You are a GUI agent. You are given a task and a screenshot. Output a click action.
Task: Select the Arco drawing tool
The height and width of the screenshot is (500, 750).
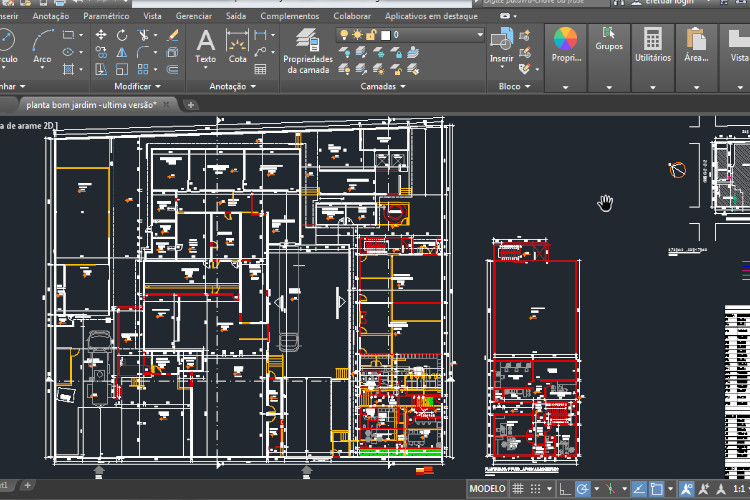(42, 44)
